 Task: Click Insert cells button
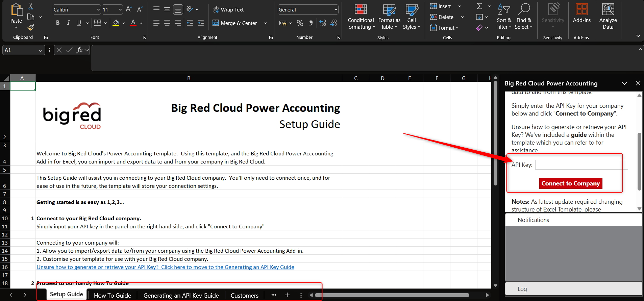click(x=441, y=6)
